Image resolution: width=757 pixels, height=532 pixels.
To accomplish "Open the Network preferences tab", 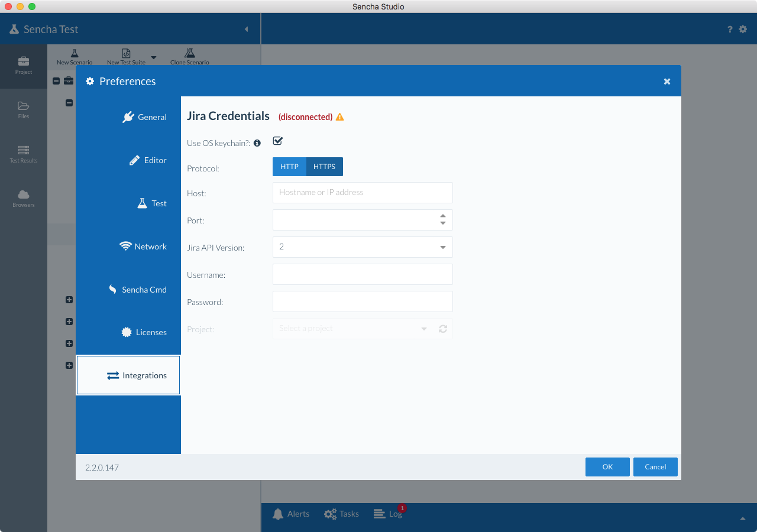I will 143,246.
